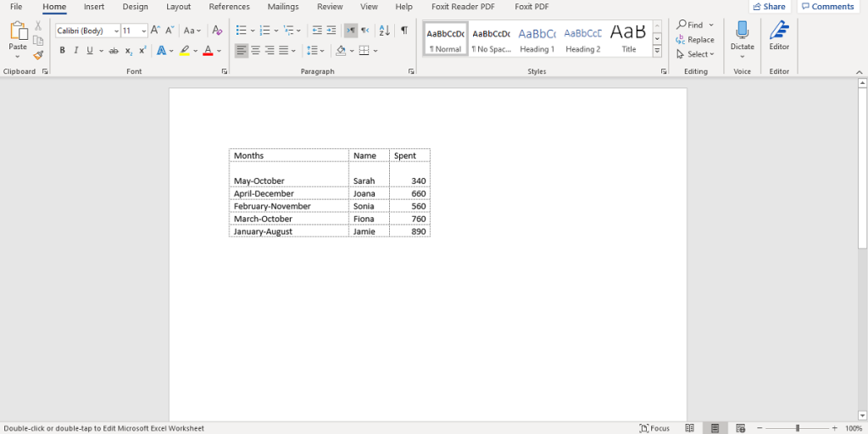Image resolution: width=868 pixels, height=434 pixels.
Task: Expand the Styles gallery
Action: pyautogui.click(x=657, y=51)
